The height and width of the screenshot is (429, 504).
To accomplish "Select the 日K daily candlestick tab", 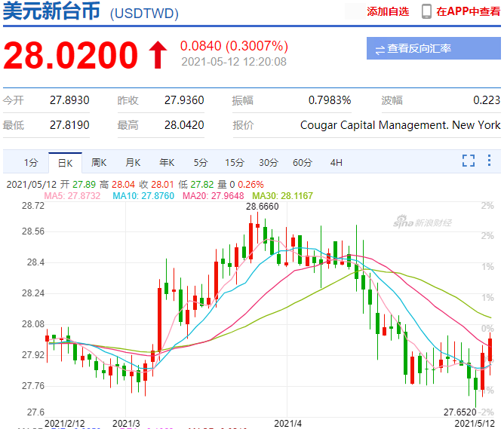I will coord(64,162).
